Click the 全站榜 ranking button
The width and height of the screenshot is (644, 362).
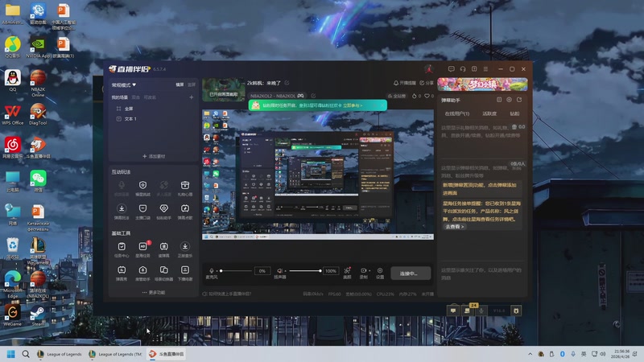point(397,96)
